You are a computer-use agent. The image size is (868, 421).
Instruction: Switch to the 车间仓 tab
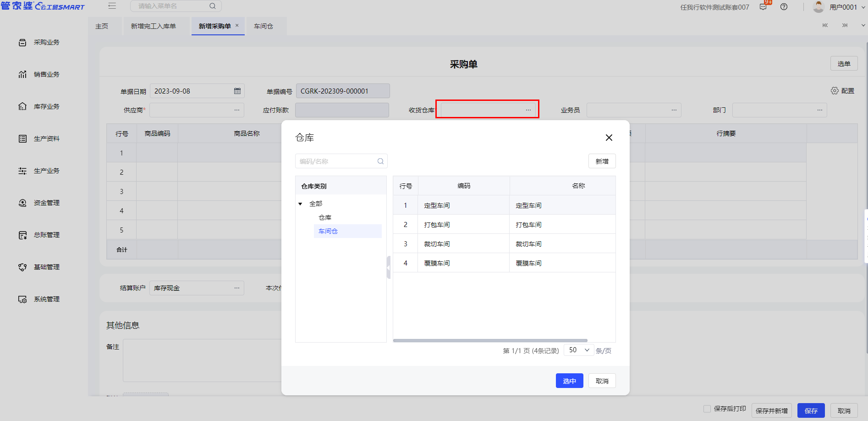tap(264, 26)
